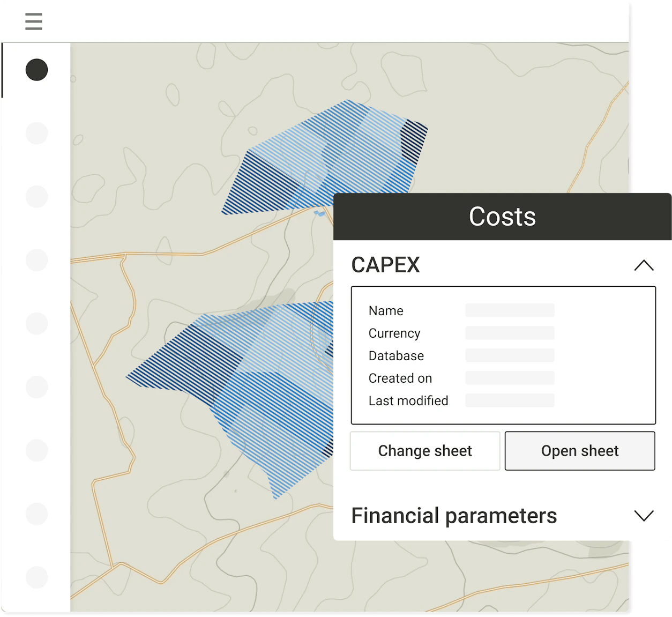Click the Costs panel header

pos(502,217)
